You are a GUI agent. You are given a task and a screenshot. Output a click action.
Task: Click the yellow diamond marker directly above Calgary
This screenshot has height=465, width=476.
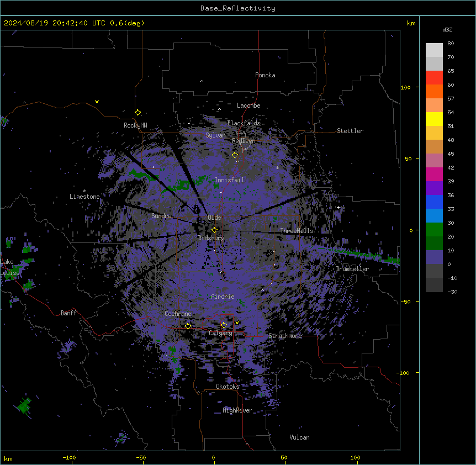tap(224, 325)
